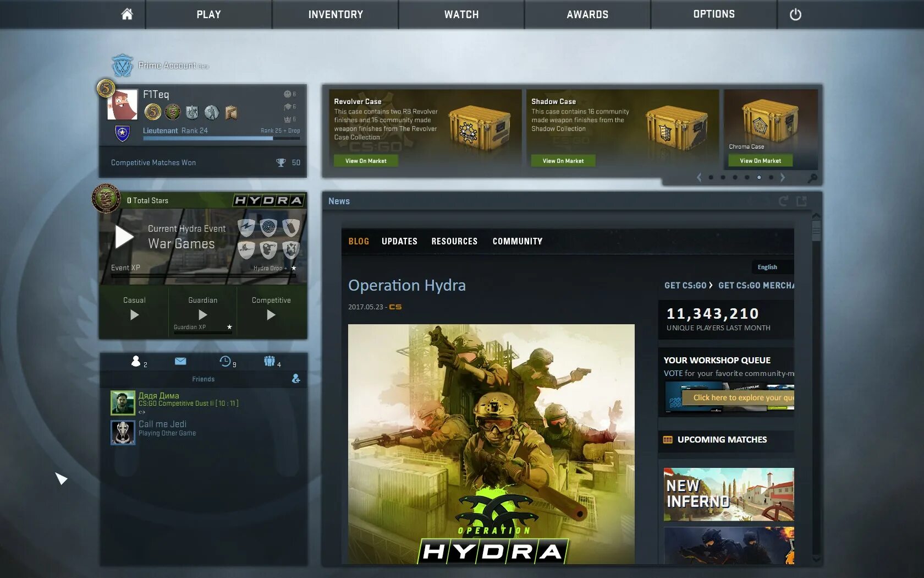Select the Operation Hydra coin in profile medals
Image resolution: width=924 pixels, height=578 pixels.
173,112
